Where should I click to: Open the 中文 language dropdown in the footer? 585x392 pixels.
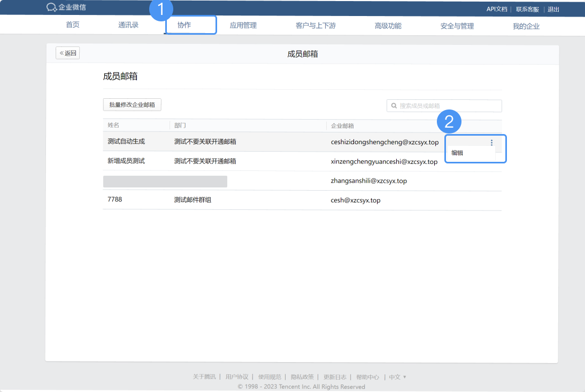396,377
